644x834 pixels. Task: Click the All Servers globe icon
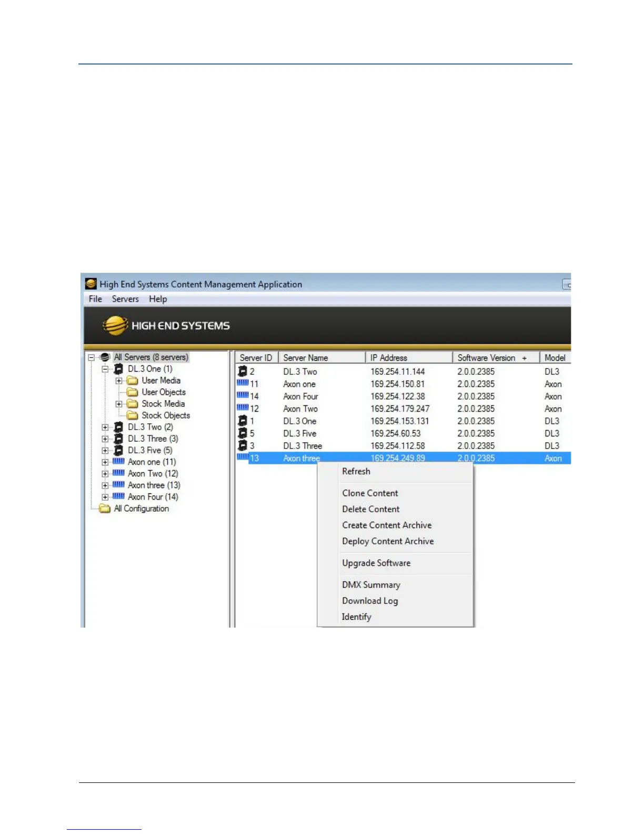[x=105, y=357]
